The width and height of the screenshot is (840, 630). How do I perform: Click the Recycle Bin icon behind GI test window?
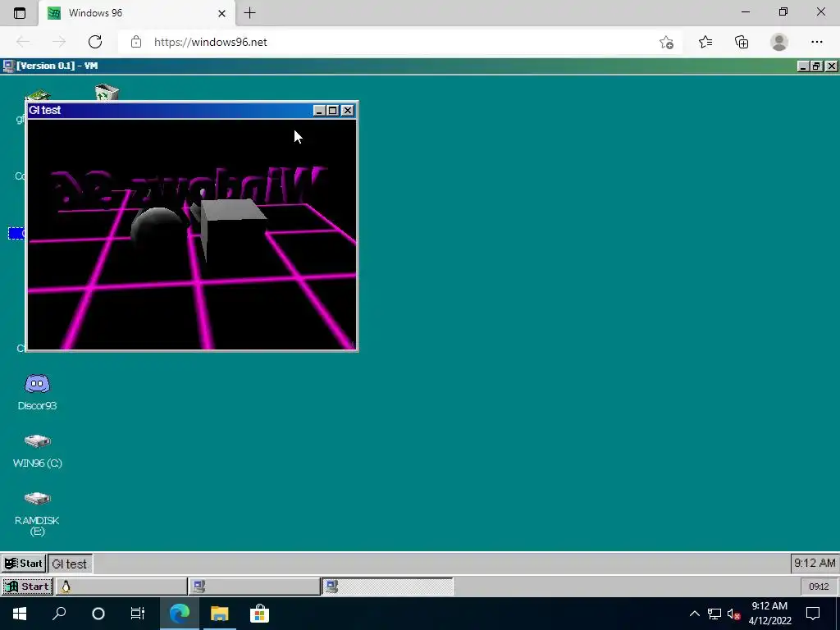click(107, 92)
